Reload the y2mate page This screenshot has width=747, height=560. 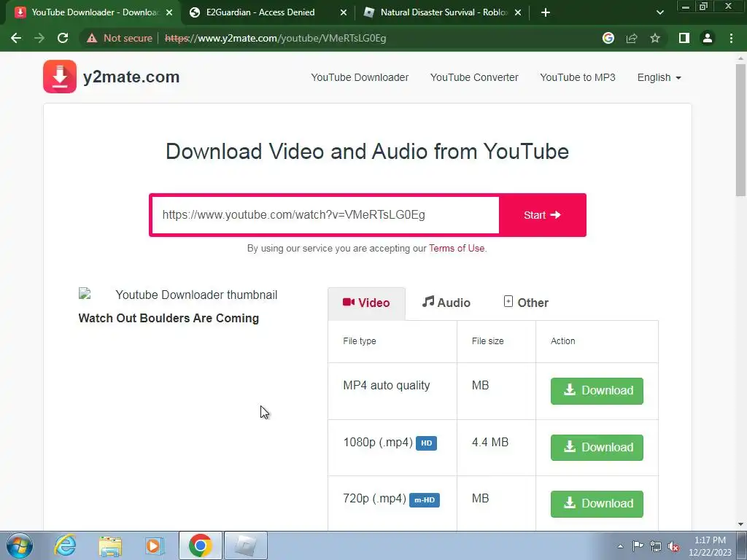click(63, 38)
